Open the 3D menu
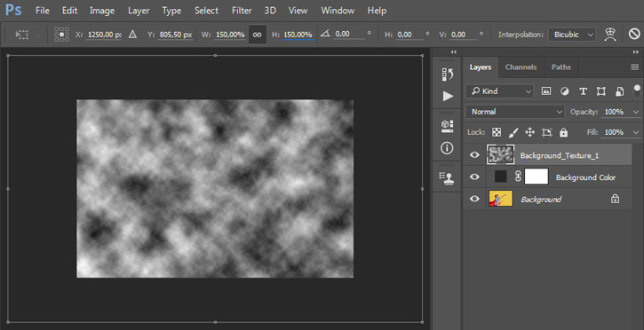 point(270,11)
